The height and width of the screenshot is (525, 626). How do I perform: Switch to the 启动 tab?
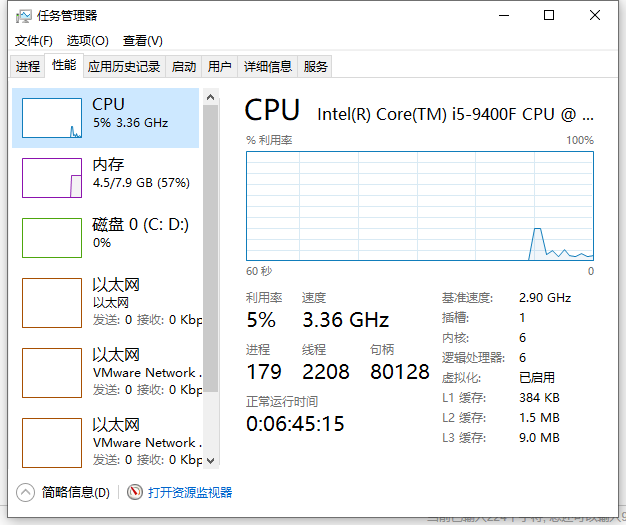click(x=184, y=67)
